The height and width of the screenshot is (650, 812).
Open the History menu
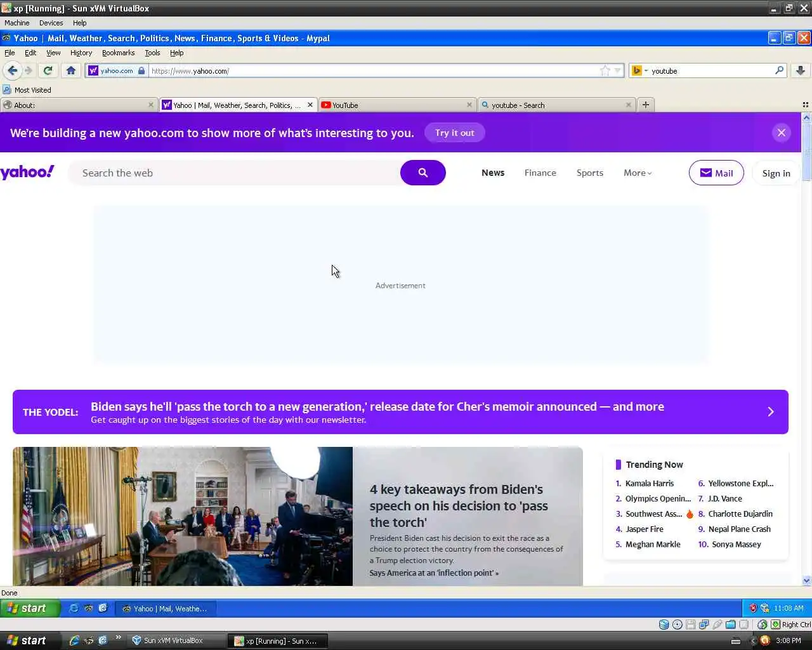(x=81, y=53)
